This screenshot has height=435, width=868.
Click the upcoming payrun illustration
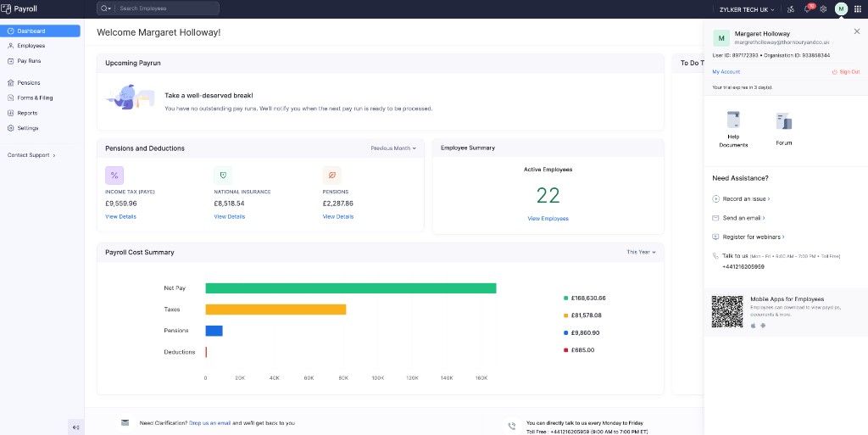click(130, 98)
